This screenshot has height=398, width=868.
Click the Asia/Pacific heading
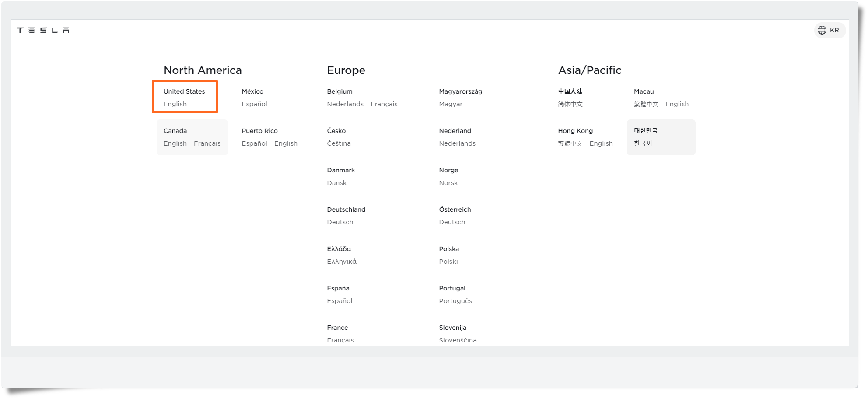point(589,70)
